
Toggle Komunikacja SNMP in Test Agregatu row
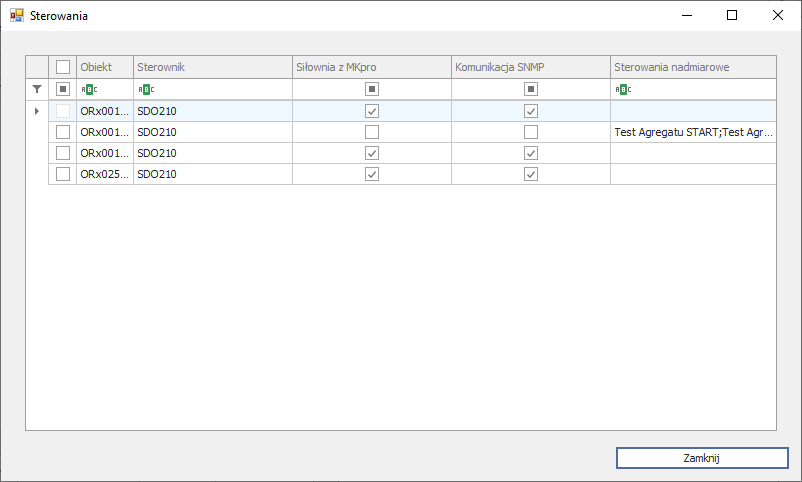(531, 132)
